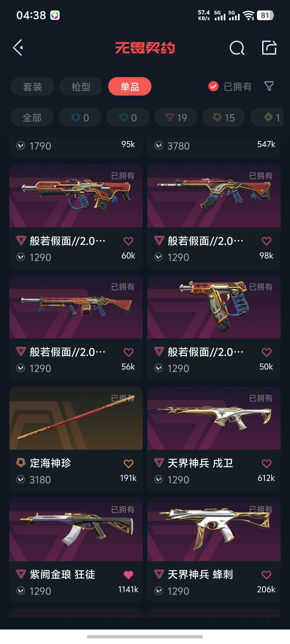Tap the share icon in header
Screen dimensions: 290x644
pos(269,48)
